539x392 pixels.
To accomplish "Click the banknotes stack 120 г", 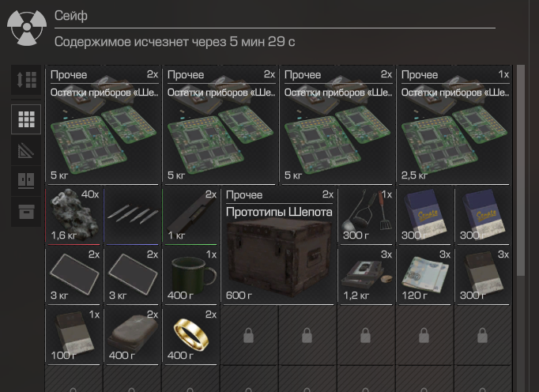I will pyautogui.click(x=425, y=276).
